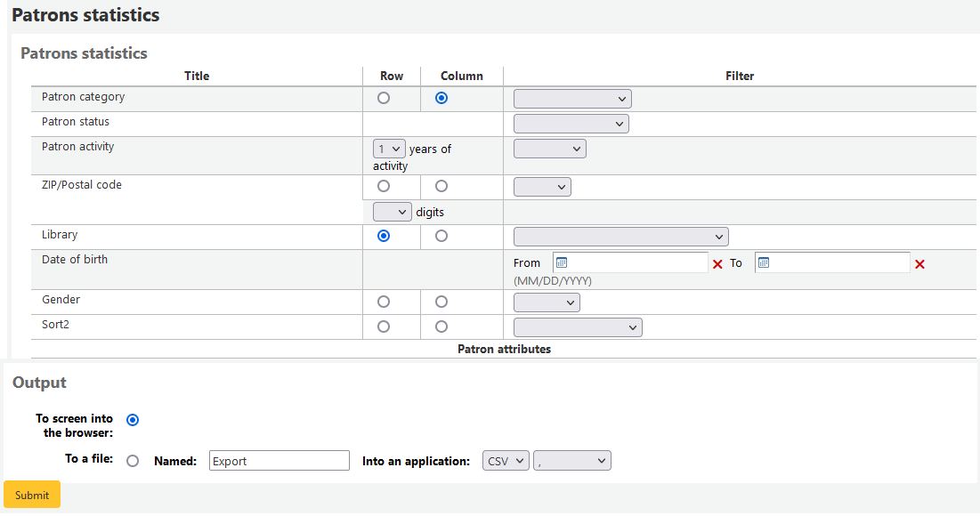Click the Submit button

(31, 494)
